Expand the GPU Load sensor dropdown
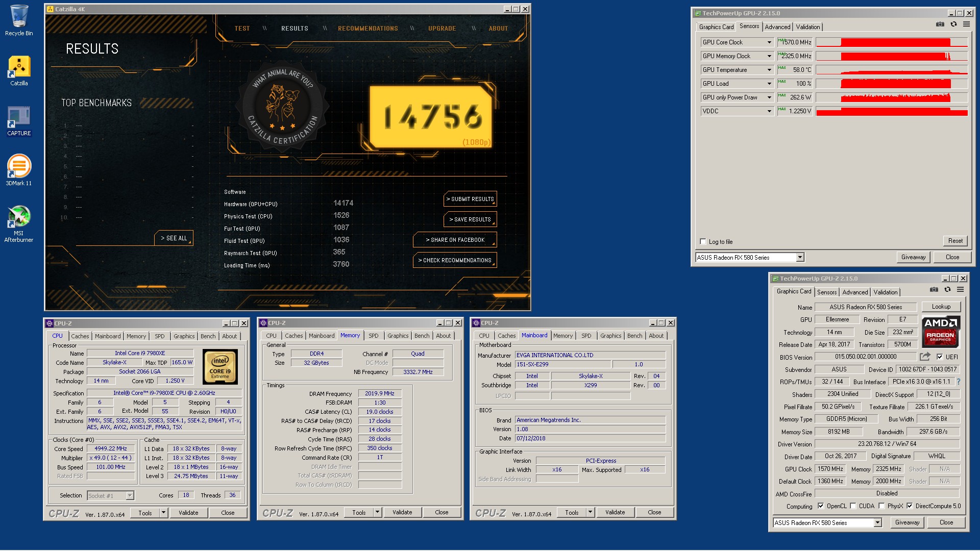The image size is (980, 551). click(x=769, y=84)
